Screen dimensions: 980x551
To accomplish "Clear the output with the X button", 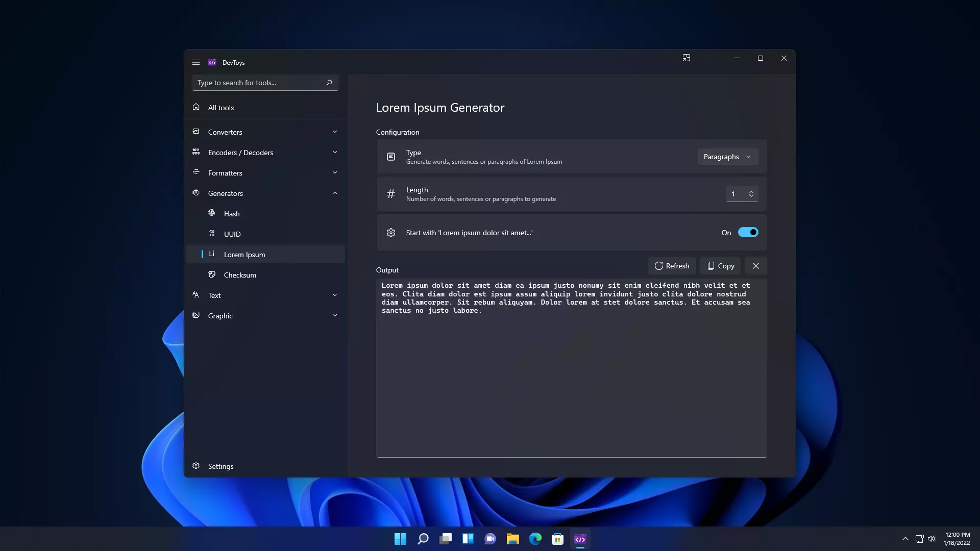I will click(756, 266).
